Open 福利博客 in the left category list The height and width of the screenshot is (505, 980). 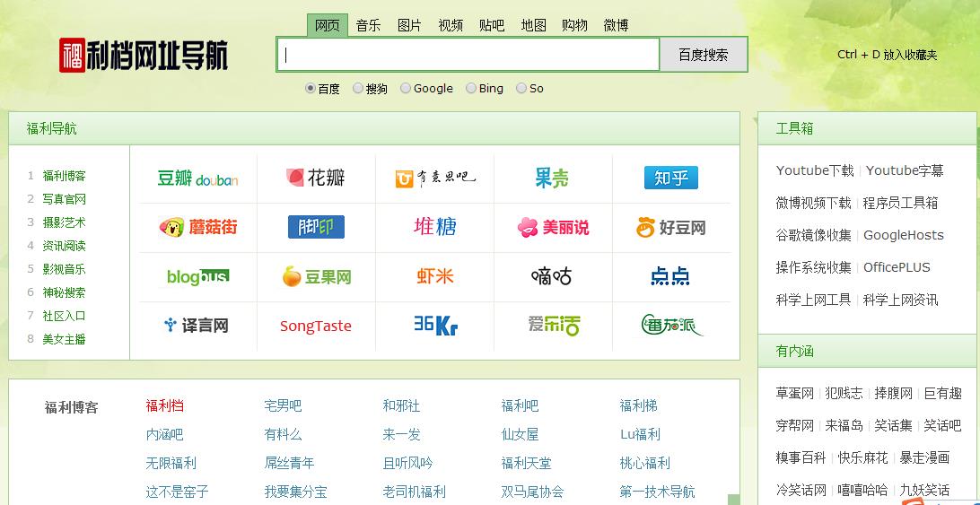[x=64, y=176]
